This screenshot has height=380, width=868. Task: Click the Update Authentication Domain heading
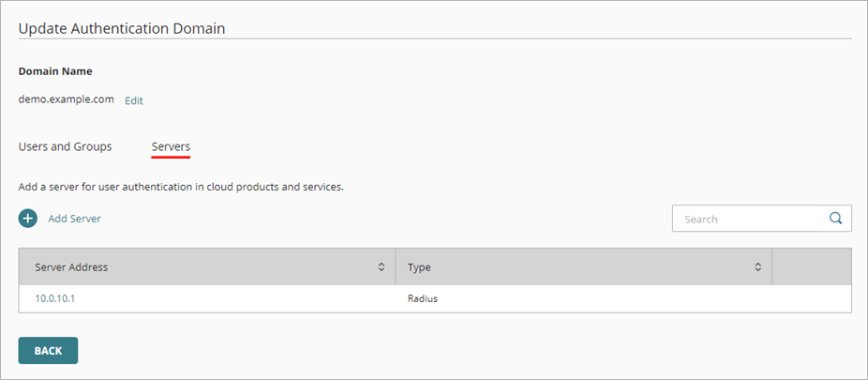tap(122, 28)
